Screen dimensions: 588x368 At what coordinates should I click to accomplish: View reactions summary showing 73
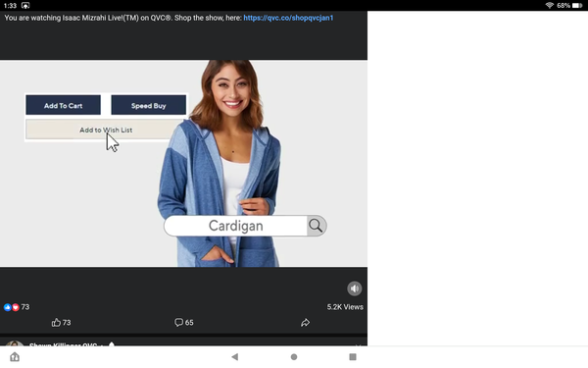16,307
